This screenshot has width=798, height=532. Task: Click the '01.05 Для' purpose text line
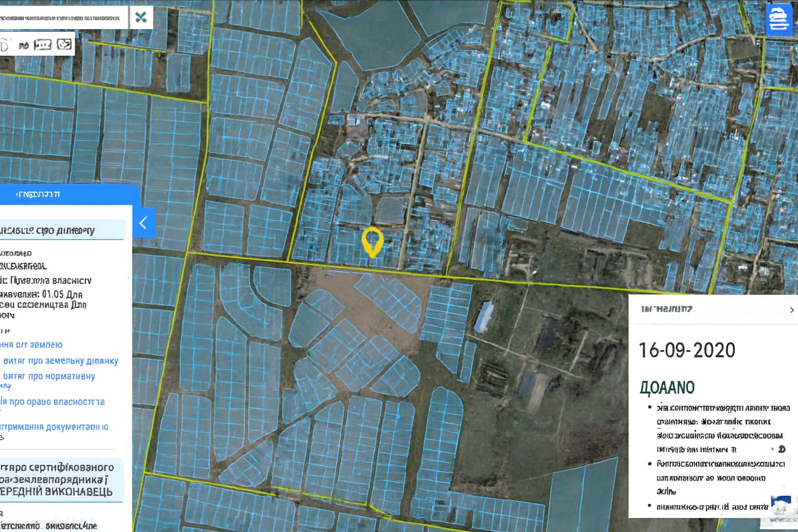[41, 294]
